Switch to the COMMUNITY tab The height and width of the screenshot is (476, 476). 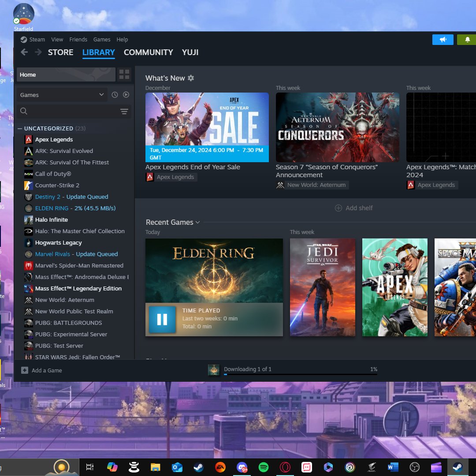pos(148,52)
